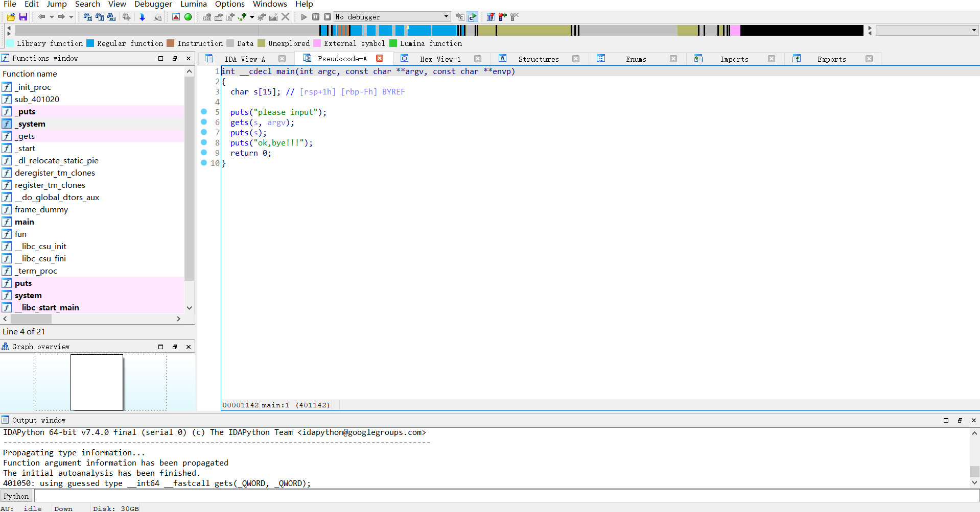Pause the process with the pause icon
The height and width of the screenshot is (512, 980).
[x=316, y=17]
